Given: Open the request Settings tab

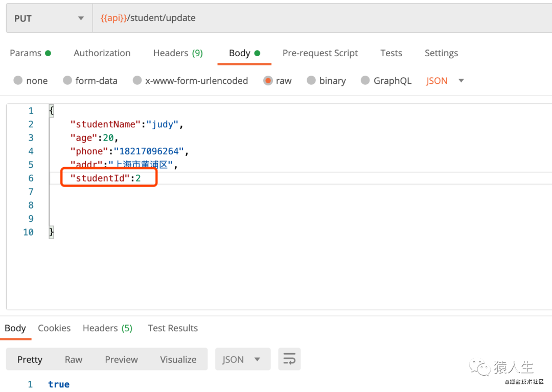Looking at the screenshot, I should (441, 53).
